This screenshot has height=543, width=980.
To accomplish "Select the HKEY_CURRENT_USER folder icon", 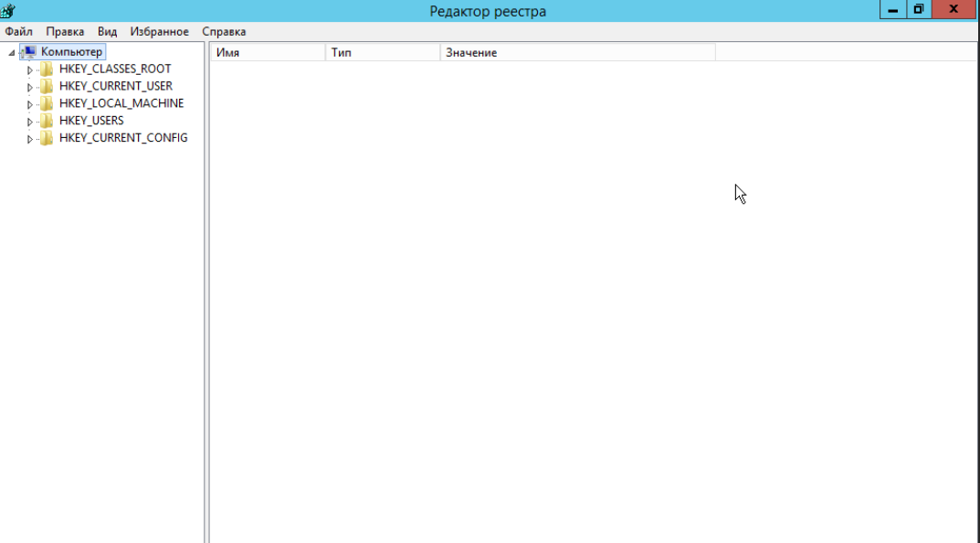I will pyautogui.click(x=47, y=86).
